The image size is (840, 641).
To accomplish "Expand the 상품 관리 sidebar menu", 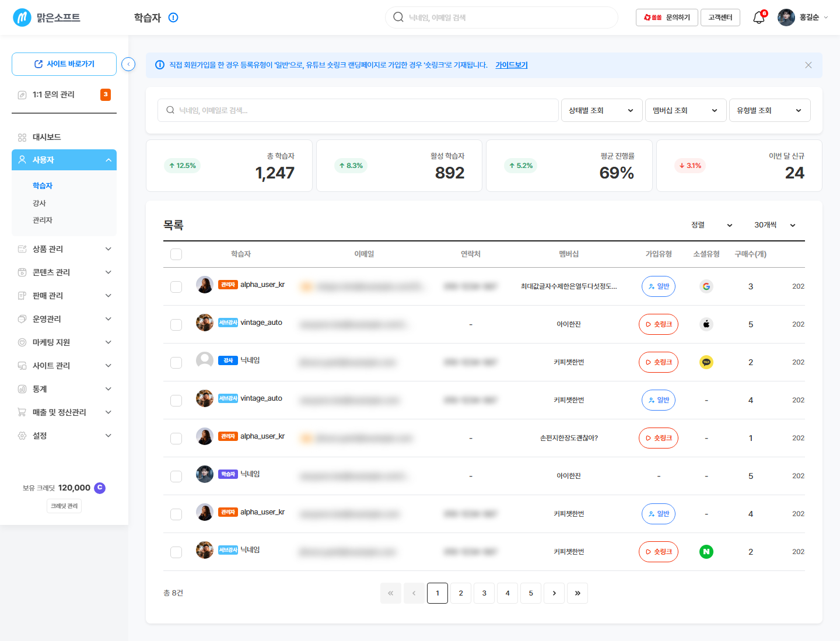I will pyautogui.click(x=64, y=249).
